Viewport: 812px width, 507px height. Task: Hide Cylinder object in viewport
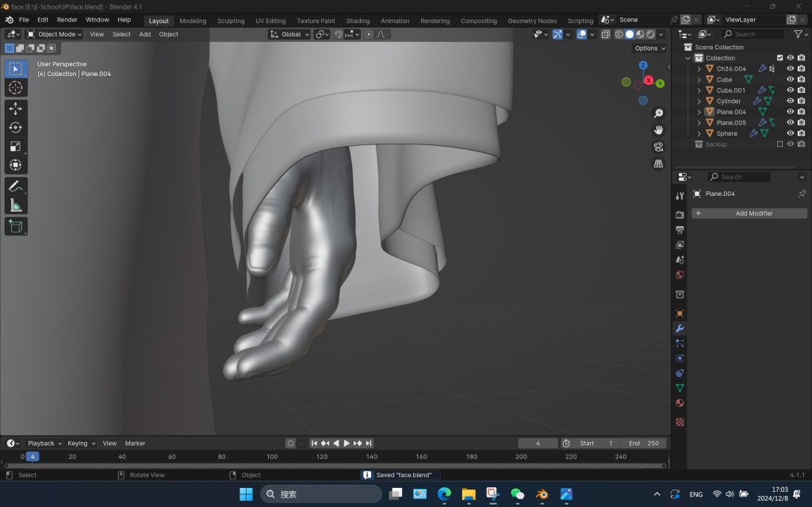[790, 101]
